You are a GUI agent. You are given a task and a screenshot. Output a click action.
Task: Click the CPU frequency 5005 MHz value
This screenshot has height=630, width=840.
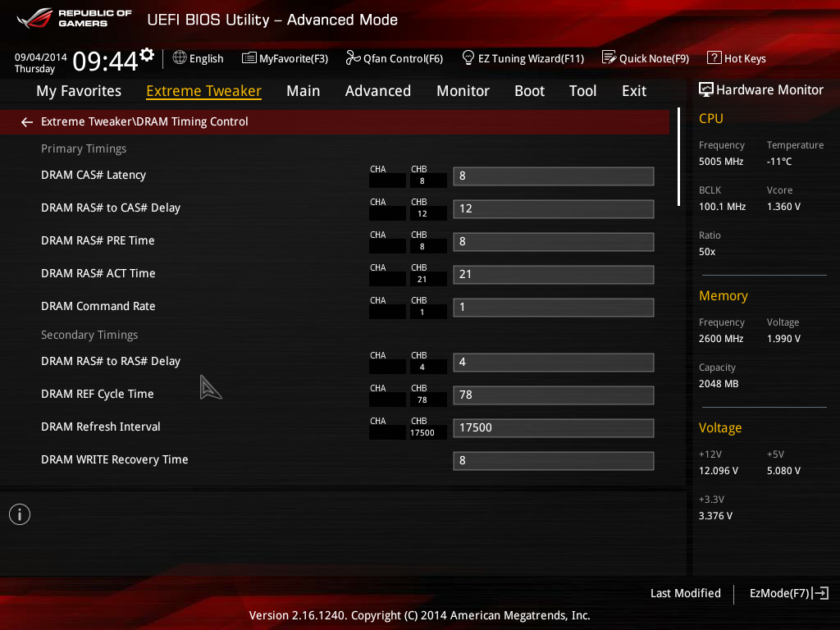(x=720, y=162)
